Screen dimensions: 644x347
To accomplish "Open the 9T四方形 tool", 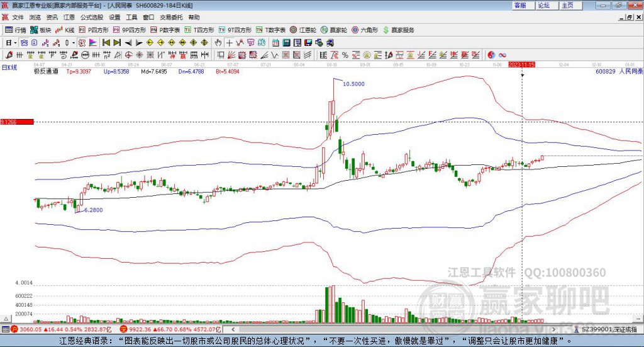I will tap(235, 30).
